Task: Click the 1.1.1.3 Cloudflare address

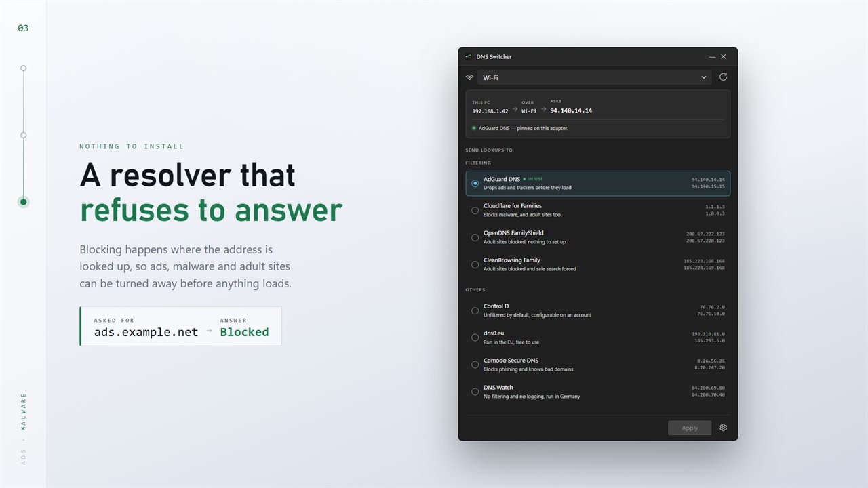Action: coord(715,206)
